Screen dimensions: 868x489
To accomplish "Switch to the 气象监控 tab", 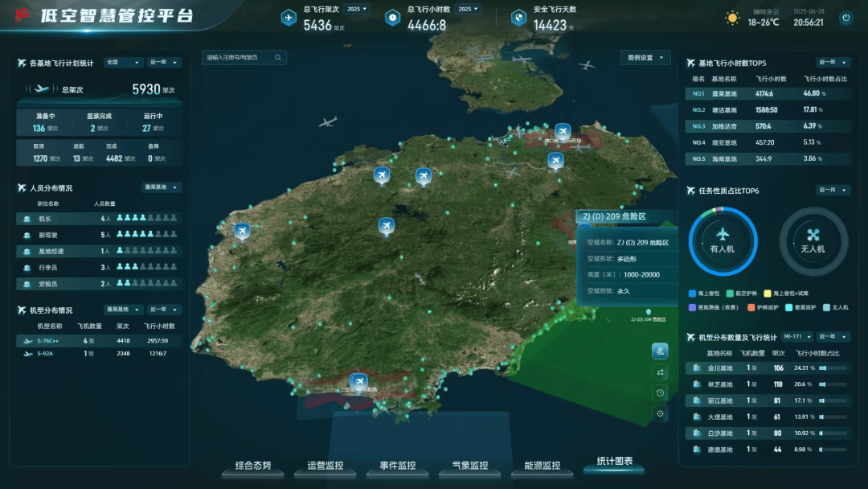I will [469, 466].
